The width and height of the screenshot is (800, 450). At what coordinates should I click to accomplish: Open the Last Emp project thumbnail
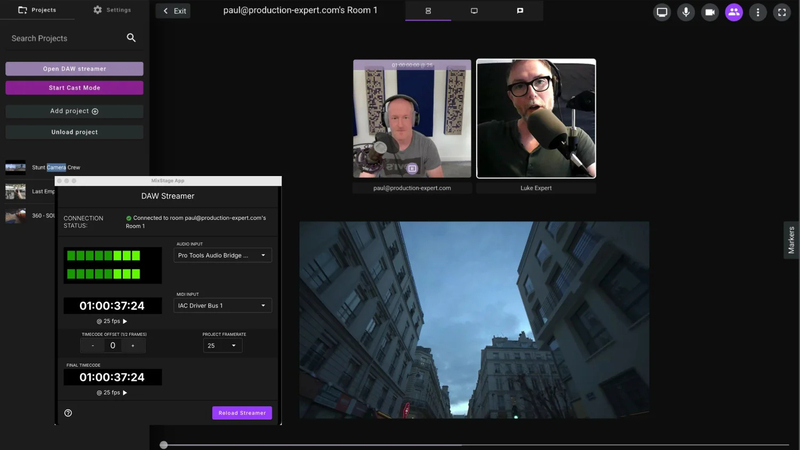pos(15,191)
